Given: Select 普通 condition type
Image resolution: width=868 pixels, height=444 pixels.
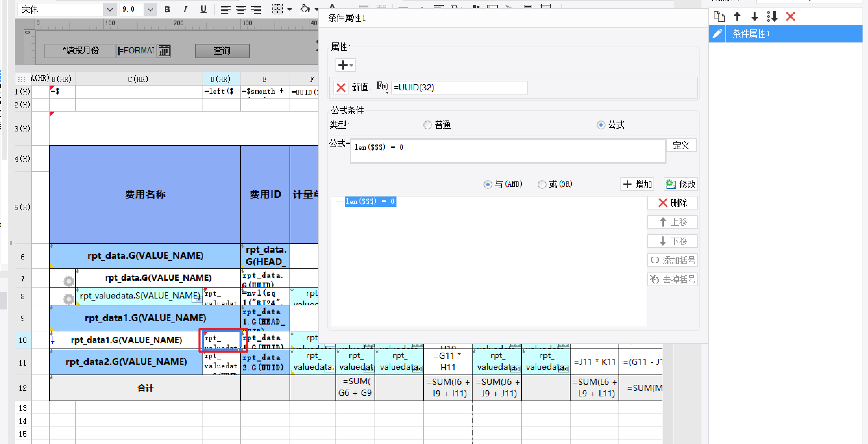Looking at the screenshot, I should [428, 125].
